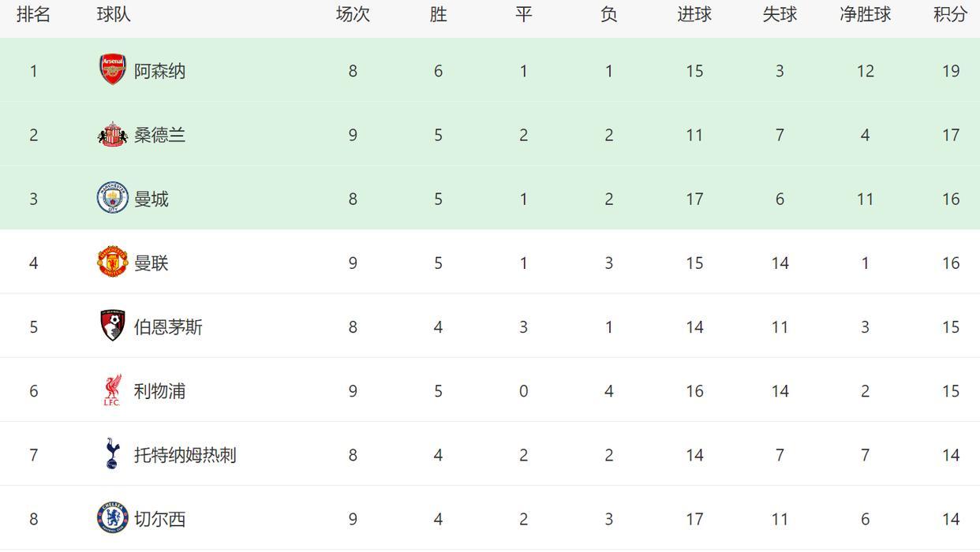Click the Manchester City crest icon
980x552 pixels.
coord(113,199)
